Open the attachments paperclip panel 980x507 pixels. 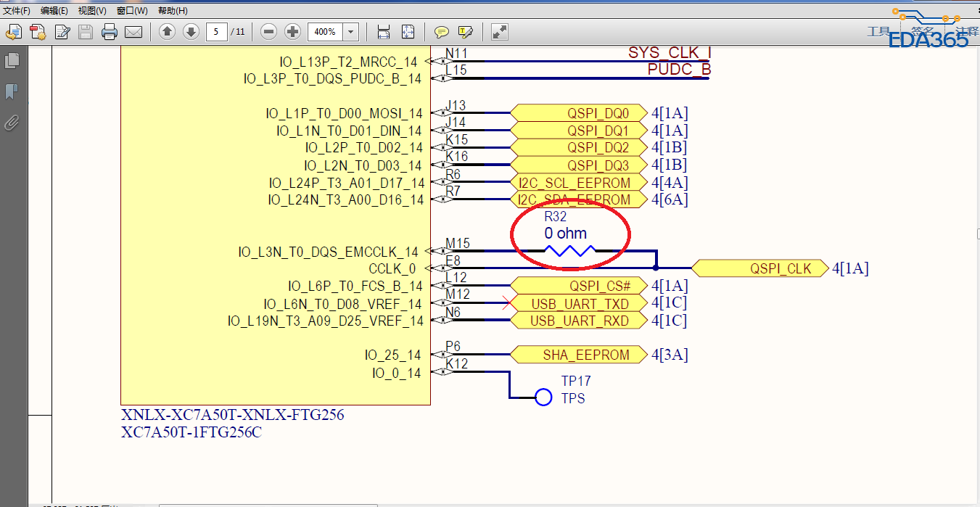tap(12, 122)
